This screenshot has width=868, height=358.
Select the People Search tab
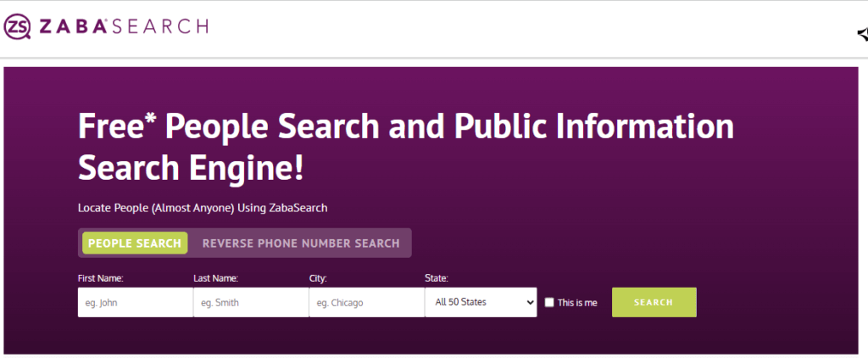point(135,243)
